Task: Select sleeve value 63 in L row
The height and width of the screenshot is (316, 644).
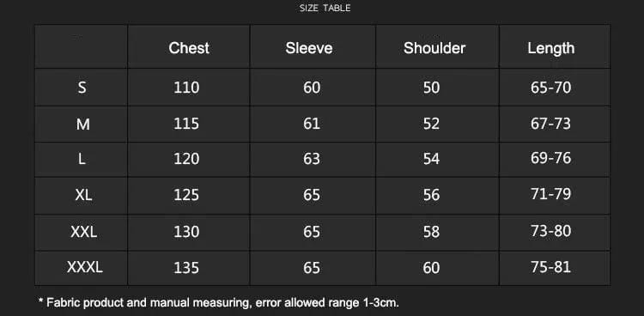Action: click(x=312, y=159)
